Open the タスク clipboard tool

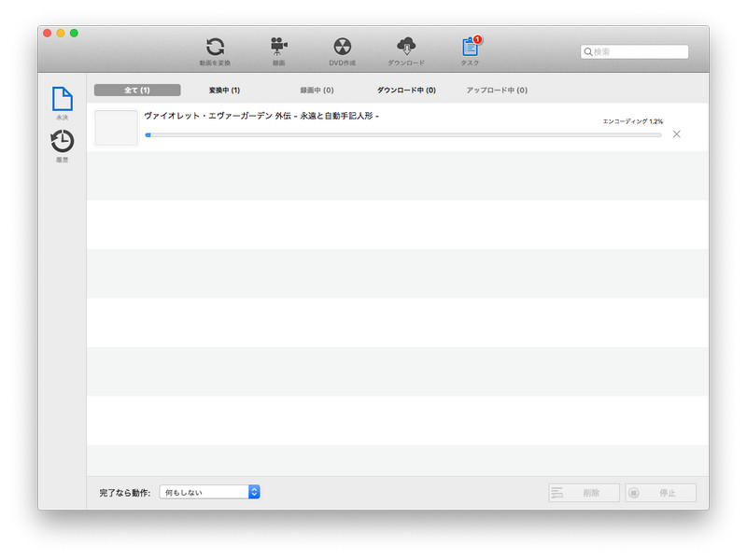point(471,51)
